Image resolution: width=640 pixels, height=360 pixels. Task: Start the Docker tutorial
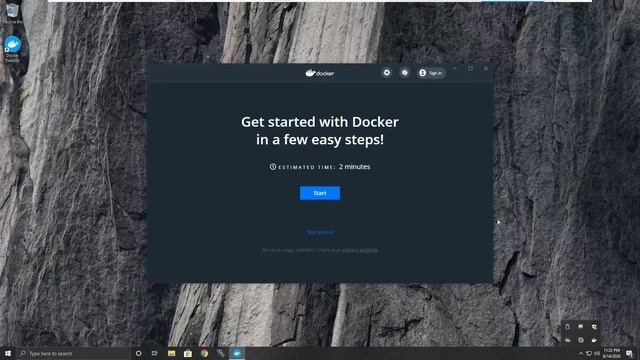click(x=320, y=193)
